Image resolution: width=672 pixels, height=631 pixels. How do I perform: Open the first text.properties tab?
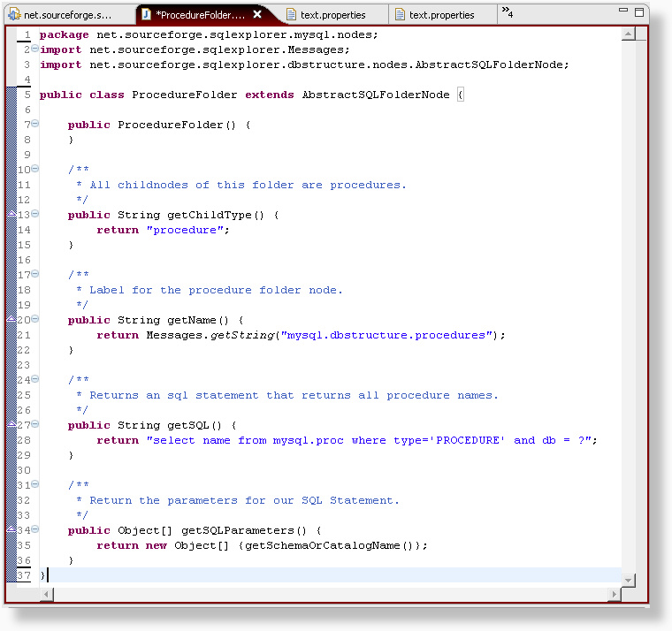332,15
